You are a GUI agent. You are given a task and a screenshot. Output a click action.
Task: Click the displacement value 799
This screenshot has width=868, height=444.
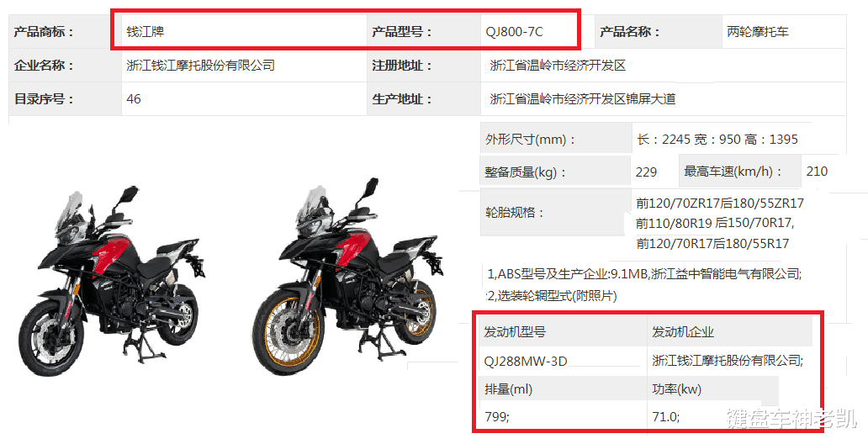(496, 417)
